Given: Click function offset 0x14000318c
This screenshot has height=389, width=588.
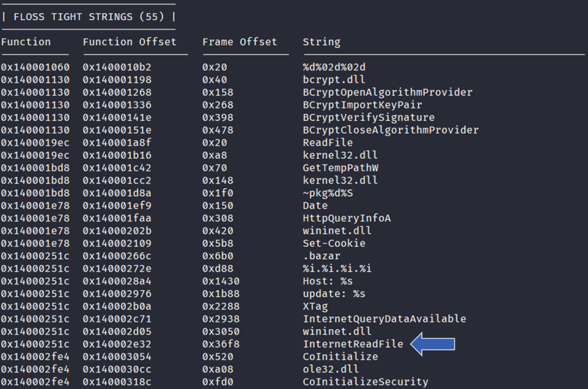Looking at the screenshot, I should pyautogui.click(x=117, y=382).
